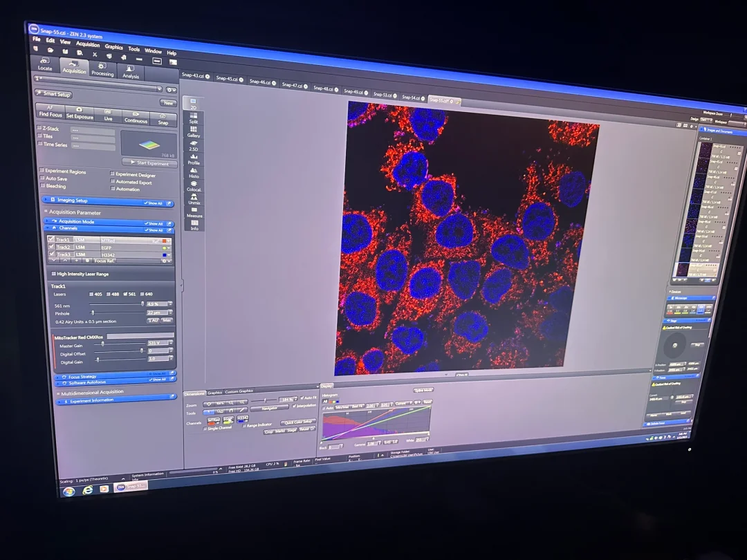Uncheck the Track1 channel checkbox
This screenshot has height=560, width=747.
coord(51,239)
